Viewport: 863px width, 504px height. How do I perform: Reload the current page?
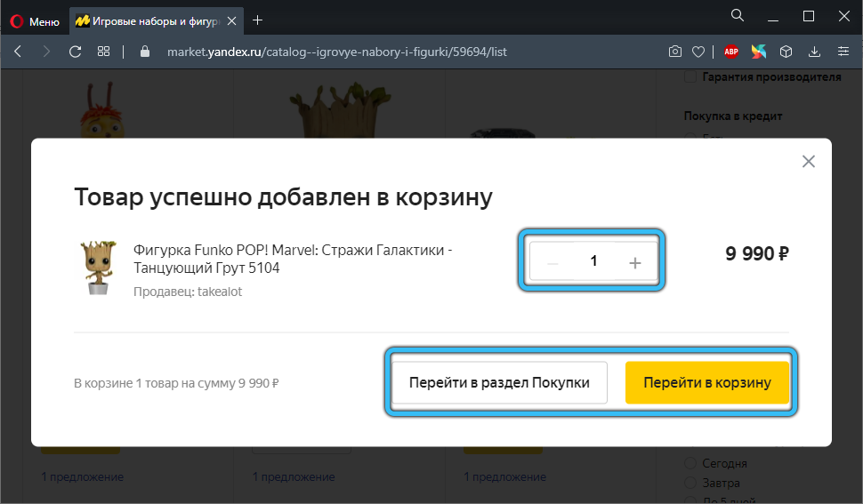click(x=75, y=52)
